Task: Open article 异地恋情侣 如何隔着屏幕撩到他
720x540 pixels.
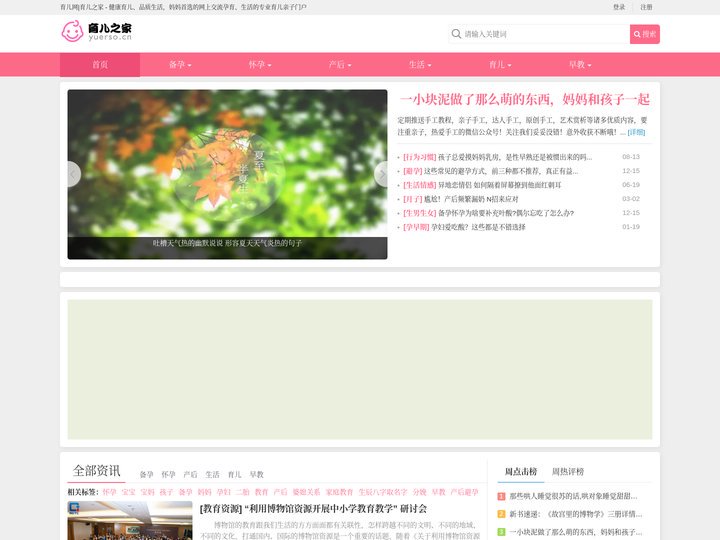Action: pyautogui.click(x=500, y=185)
